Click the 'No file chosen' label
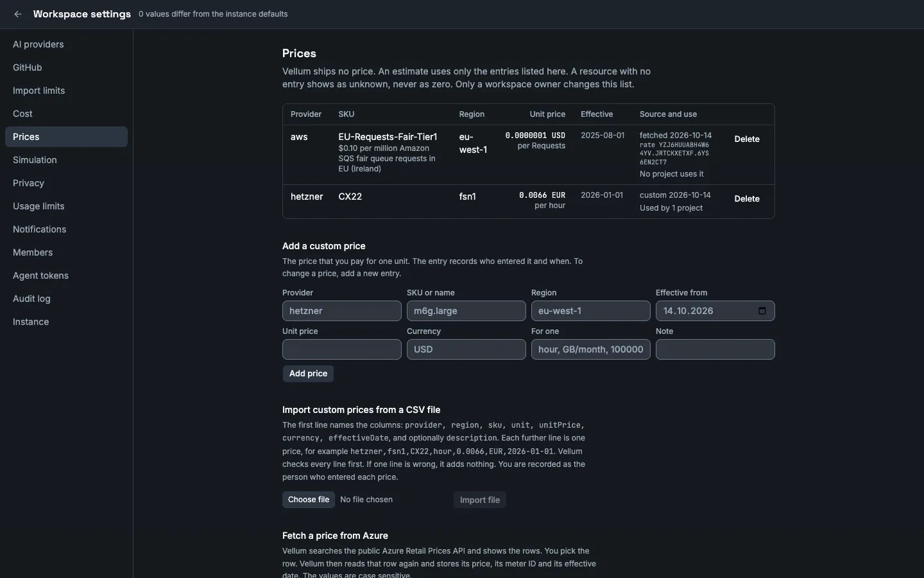This screenshot has width=924, height=578. click(366, 500)
